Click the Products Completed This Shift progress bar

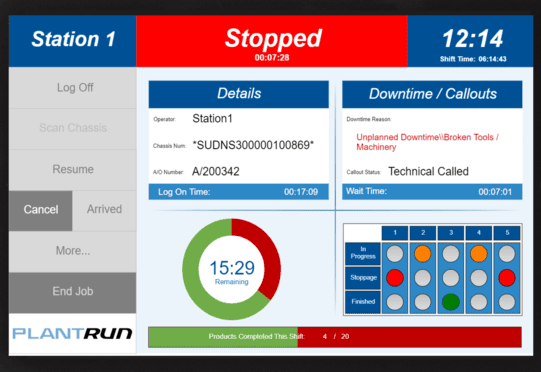[x=335, y=337]
